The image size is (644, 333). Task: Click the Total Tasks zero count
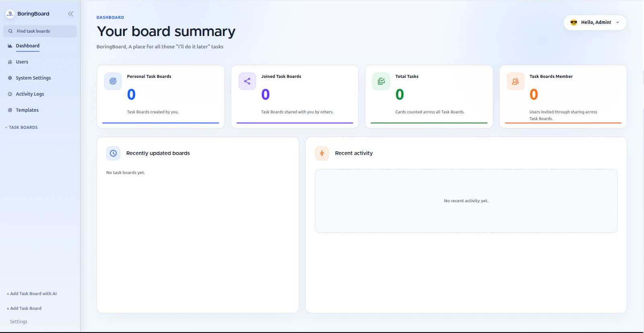(x=400, y=95)
